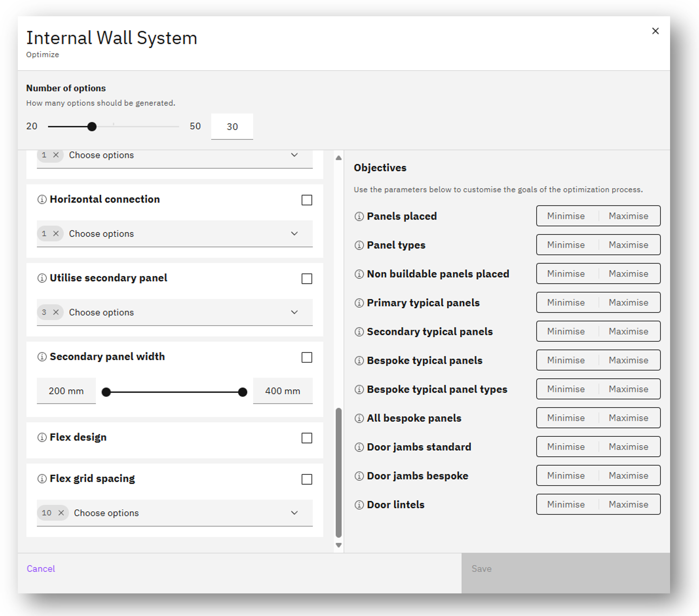Click info icon beside Door jambs standard
The height and width of the screenshot is (616, 699).
click(359, 448)
